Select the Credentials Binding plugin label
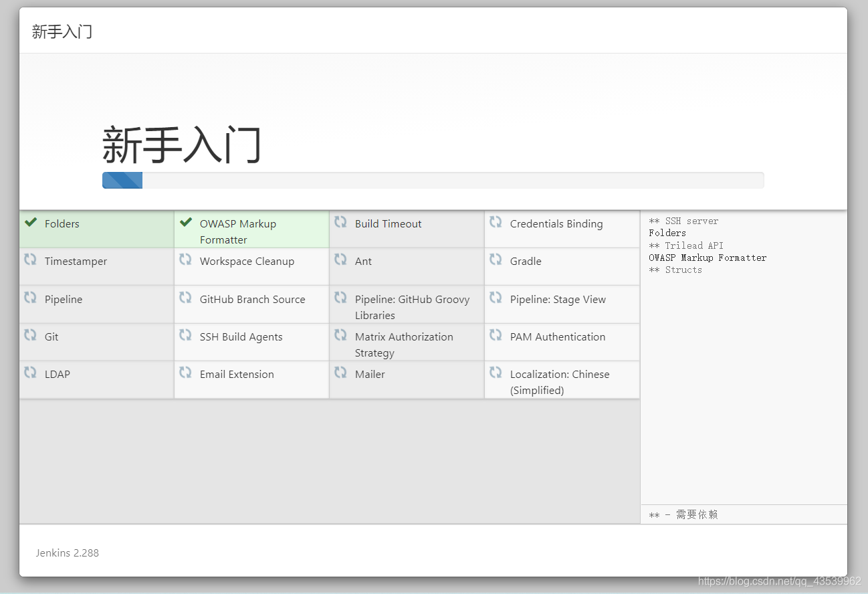 click(556, 224)
